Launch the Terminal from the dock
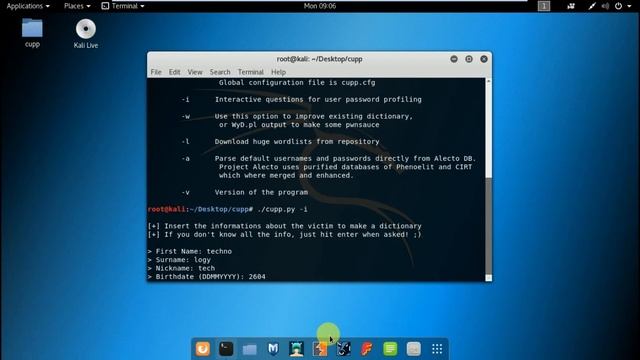The height and width of the screenshot is (360, 640). (x=226, y=349)
